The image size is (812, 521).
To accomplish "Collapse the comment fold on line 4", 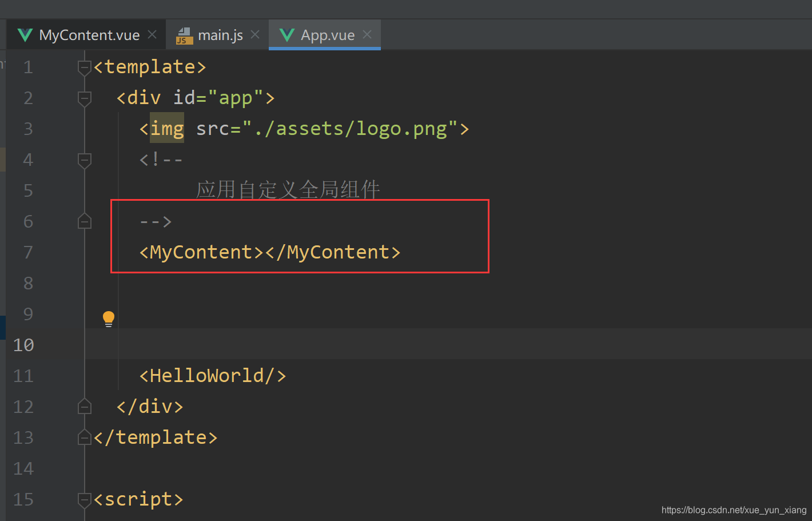I will [x=85, y=160].
